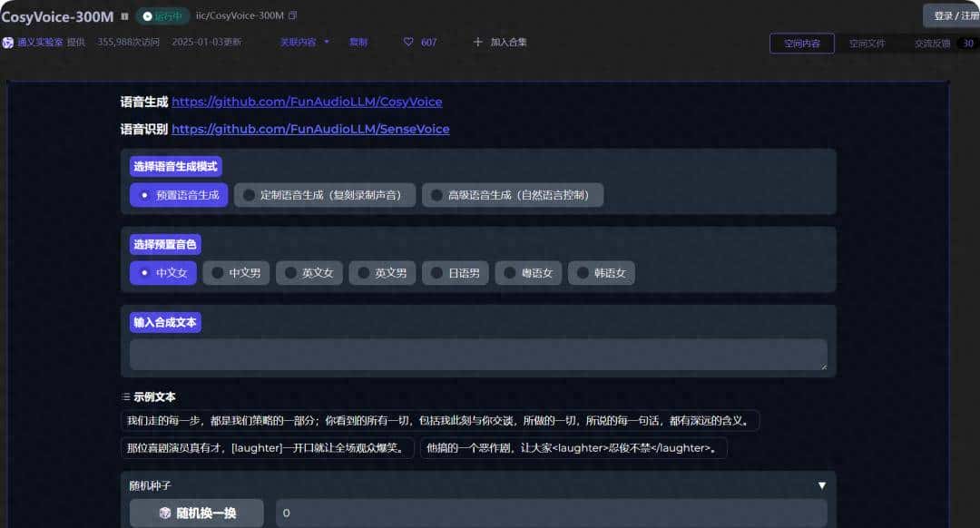The image size is (980, 528).
Task: Click the copy icon next to iic/CosyVoice-300M
Action: pos(292,15)
